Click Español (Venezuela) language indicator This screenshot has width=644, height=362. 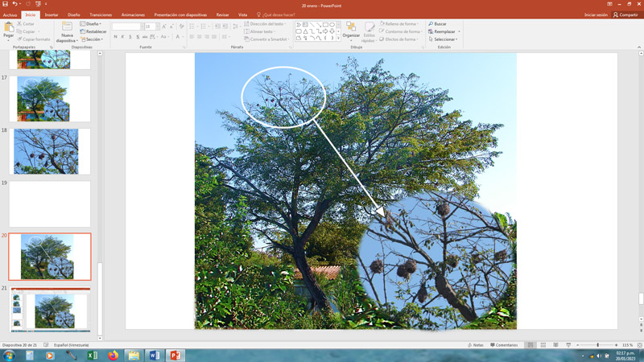point(71,345)
